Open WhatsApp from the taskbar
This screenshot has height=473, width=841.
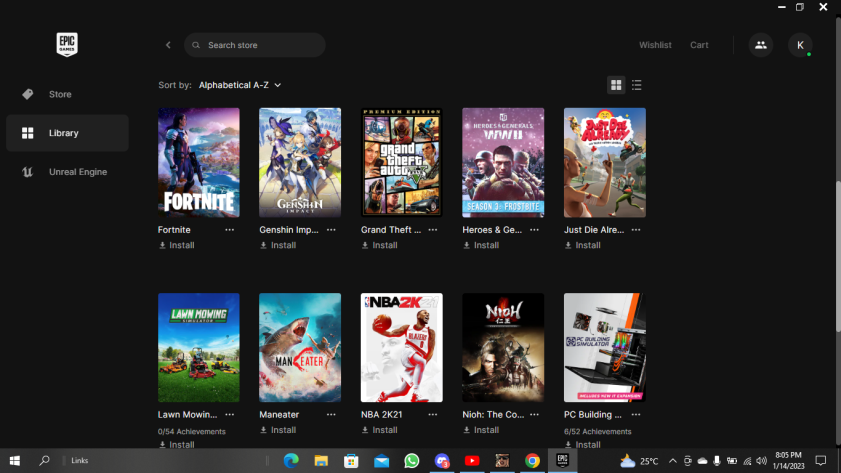click(411, 461)
